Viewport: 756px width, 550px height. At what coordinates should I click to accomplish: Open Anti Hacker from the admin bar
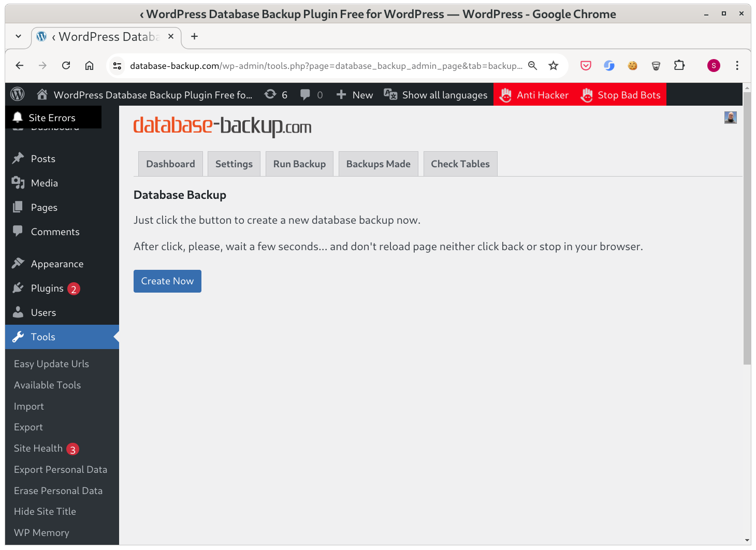[x=534, y=95]
